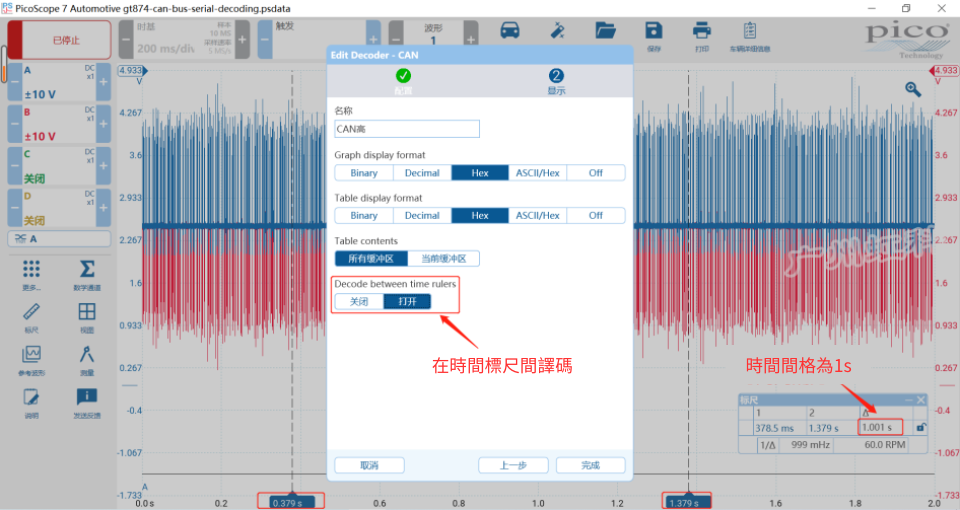Go to next 波形 waveform buffer
The height and width of the screenshot is (510, 960).
point(471,40)
